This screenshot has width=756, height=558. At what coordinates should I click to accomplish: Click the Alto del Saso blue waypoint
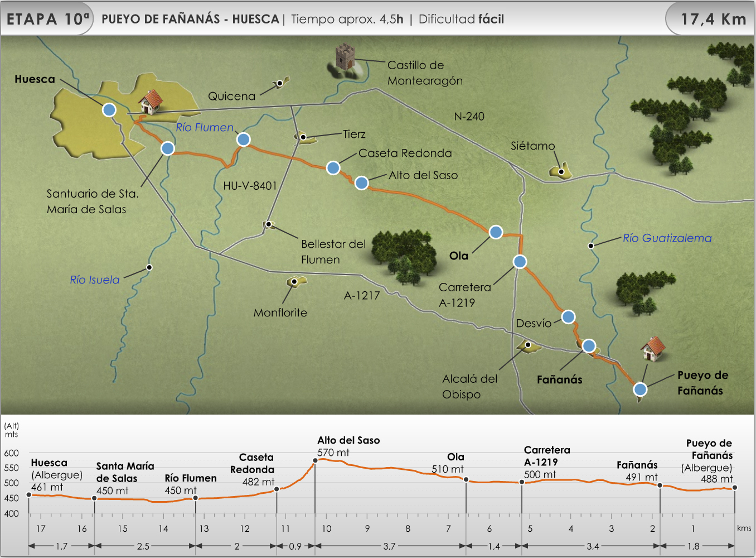(362, 183)
